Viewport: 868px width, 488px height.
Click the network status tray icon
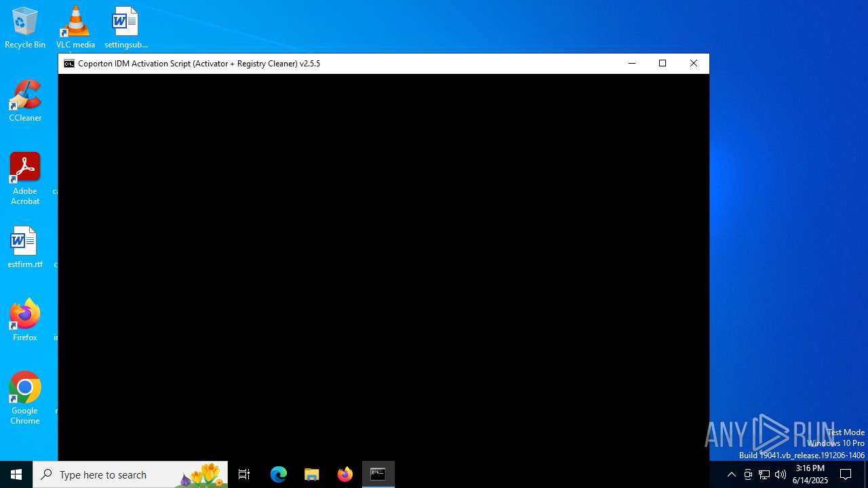pos(764,474)
